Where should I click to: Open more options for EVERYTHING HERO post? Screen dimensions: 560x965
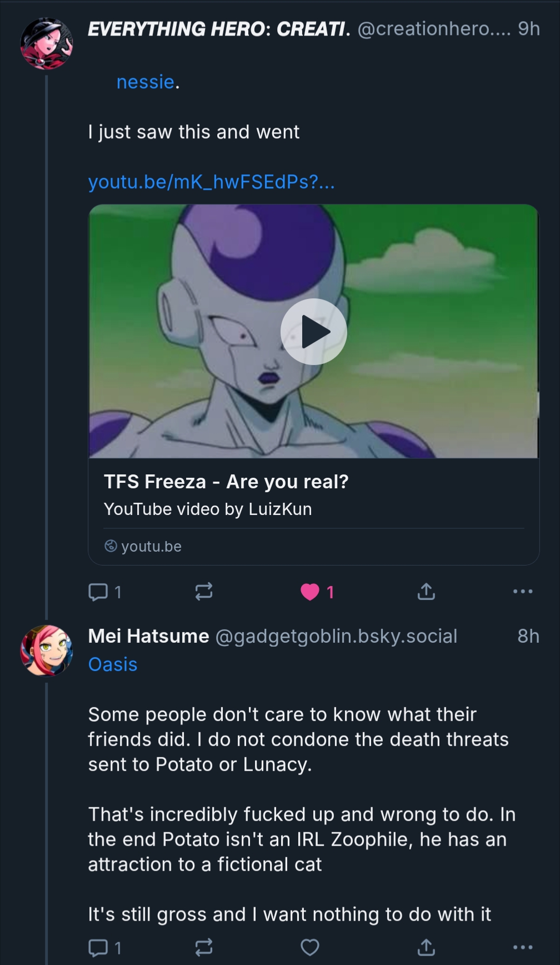coord(523,592)
